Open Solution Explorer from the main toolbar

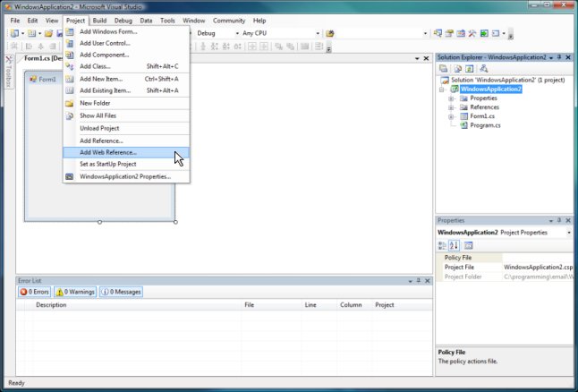click(438, 33)
